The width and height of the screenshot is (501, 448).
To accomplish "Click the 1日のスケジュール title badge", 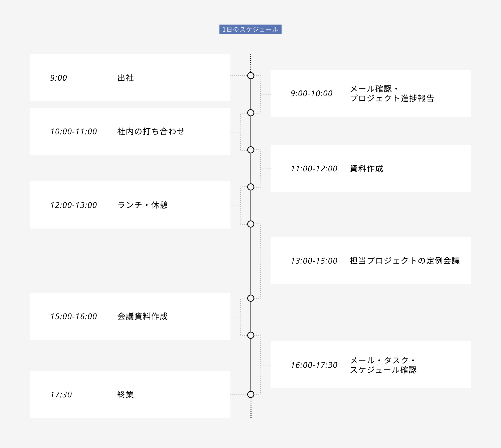I will click(x=250, y=29).
